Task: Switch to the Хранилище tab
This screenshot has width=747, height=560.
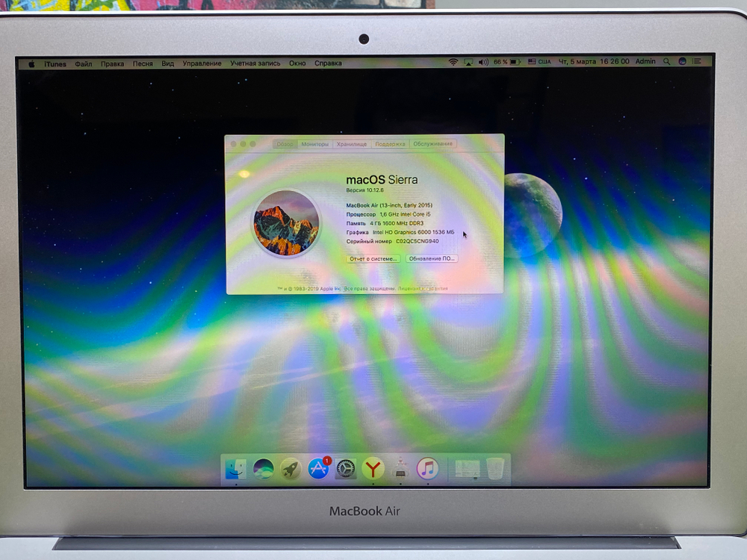Action: click(351, 144)
